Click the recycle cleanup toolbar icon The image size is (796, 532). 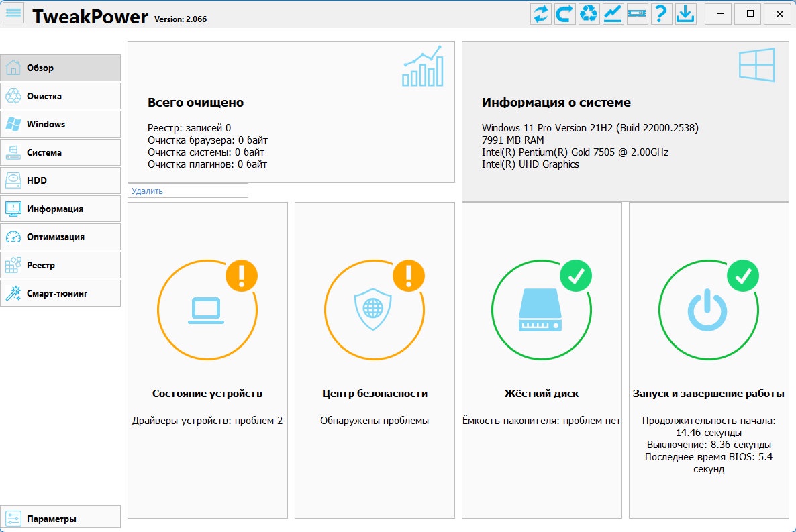coord(589,13)
